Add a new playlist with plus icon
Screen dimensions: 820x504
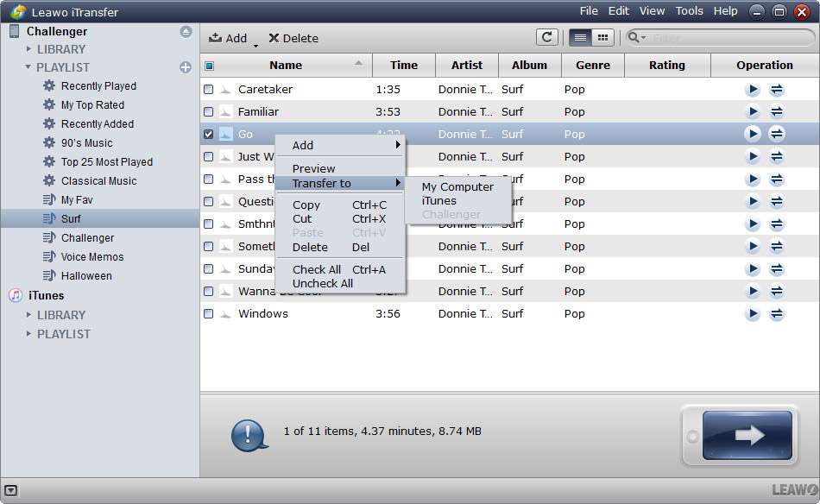[x=186, y=67]
